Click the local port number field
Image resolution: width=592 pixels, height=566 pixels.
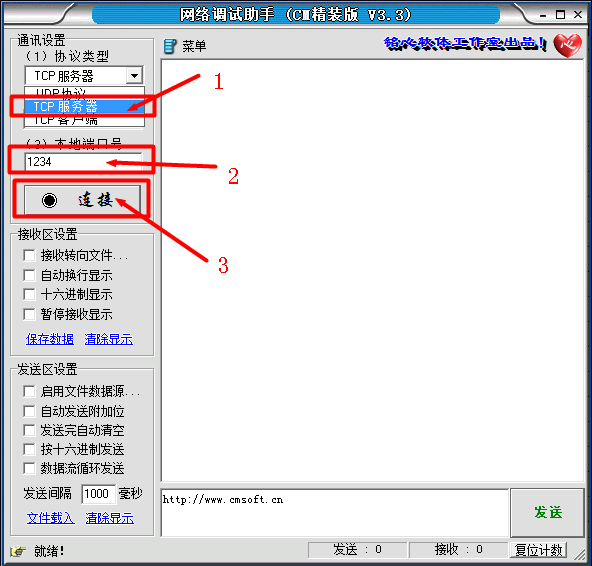[83, 162]
